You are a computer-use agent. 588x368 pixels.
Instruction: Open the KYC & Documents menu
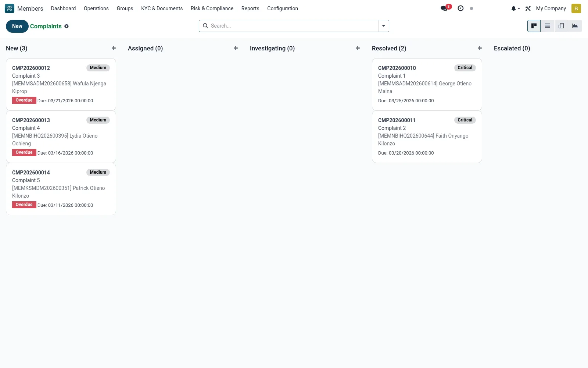162,8
